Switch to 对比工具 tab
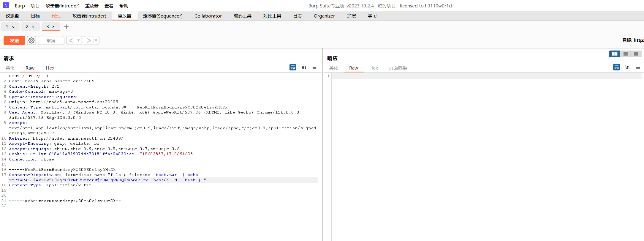This screenshot has height=241, width=644. point(272,16)
